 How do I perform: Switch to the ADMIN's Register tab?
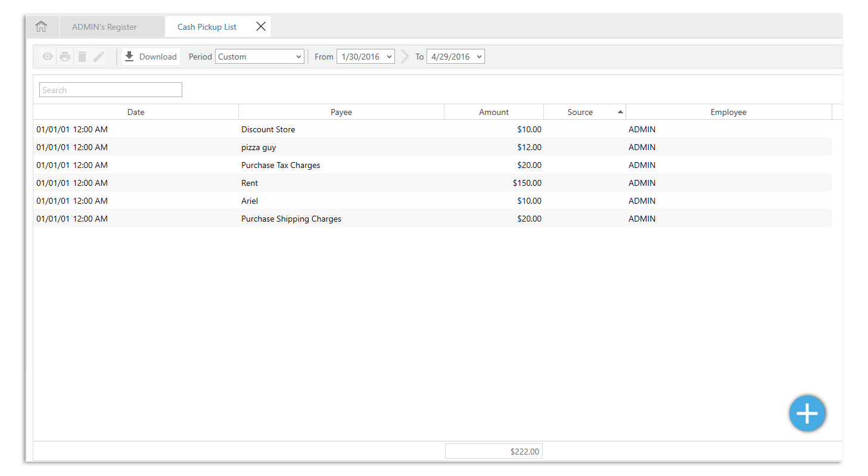click(x=104, y=26)
